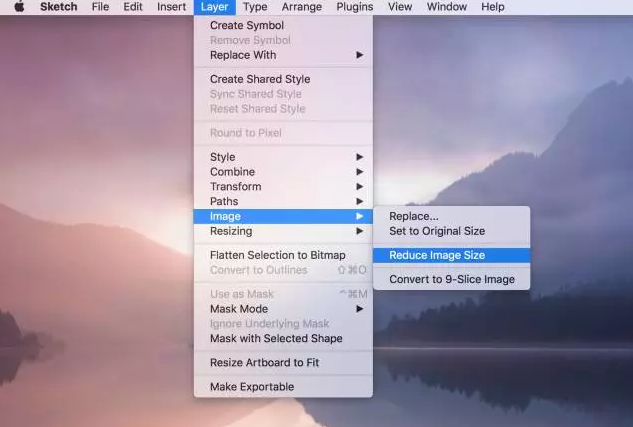Open the Type menu
The height and width of the screenshot is (427, 633).
(255, 7)
